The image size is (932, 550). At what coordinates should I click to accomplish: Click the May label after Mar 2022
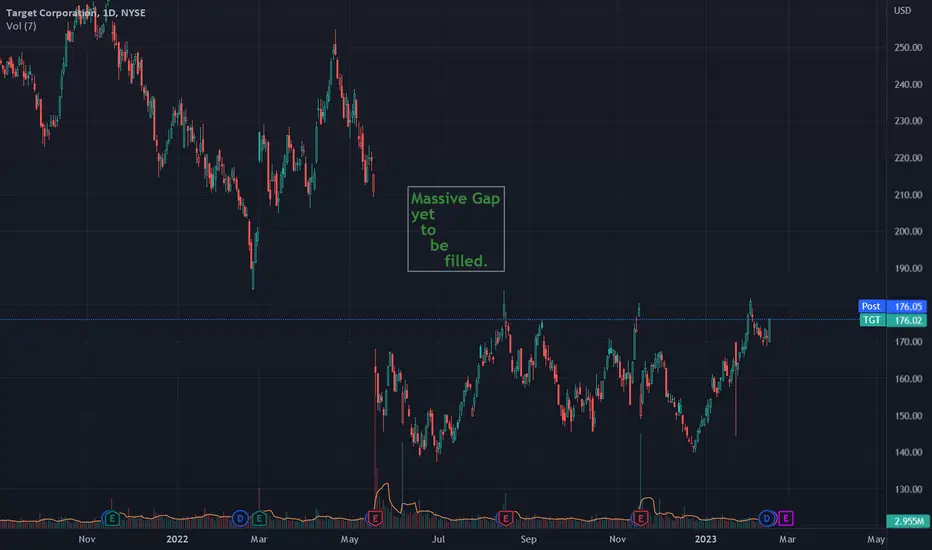(x=350, y=539)
